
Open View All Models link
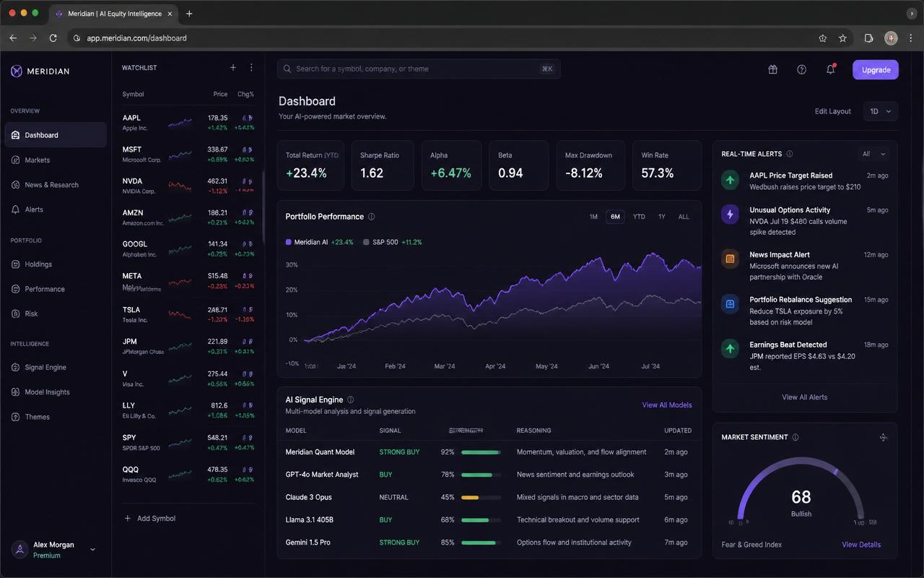click(667, 405)
